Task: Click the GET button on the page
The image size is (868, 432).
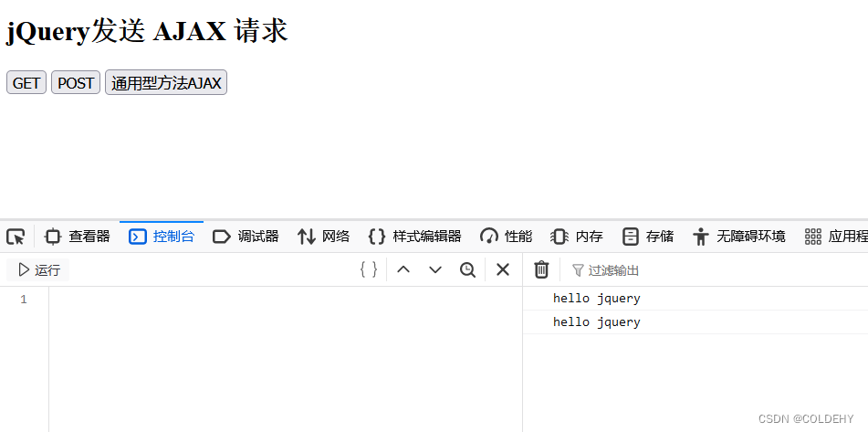Action: [26, 82]
